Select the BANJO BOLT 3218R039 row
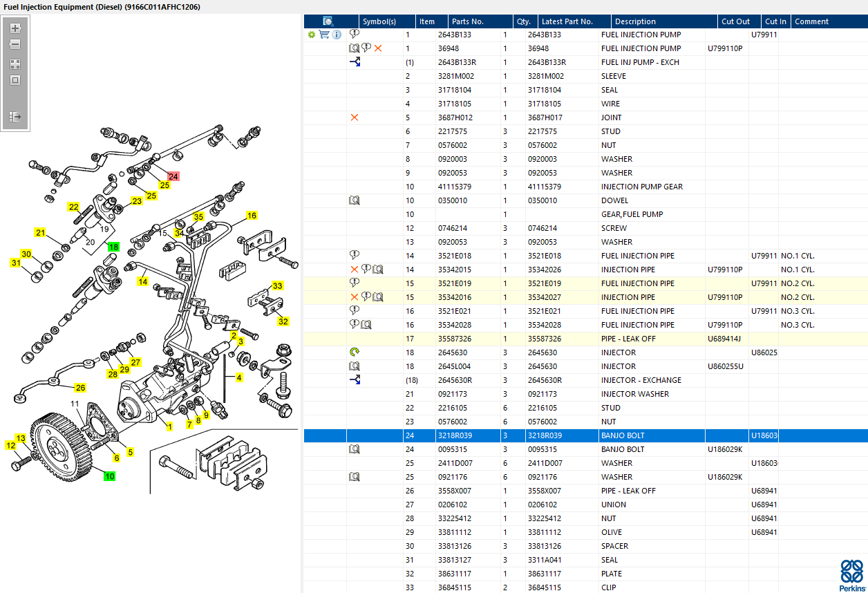 586,435
